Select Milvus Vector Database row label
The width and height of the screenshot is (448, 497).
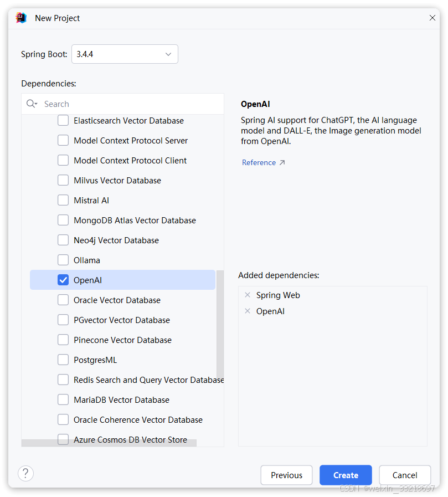tap(117, 181)
